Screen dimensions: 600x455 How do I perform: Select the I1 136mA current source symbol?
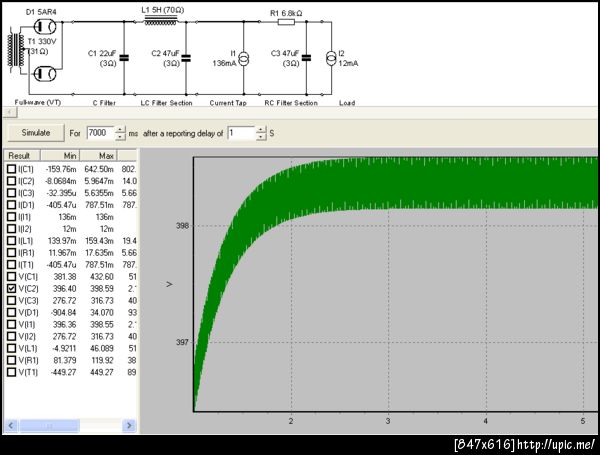pos(244,59)
